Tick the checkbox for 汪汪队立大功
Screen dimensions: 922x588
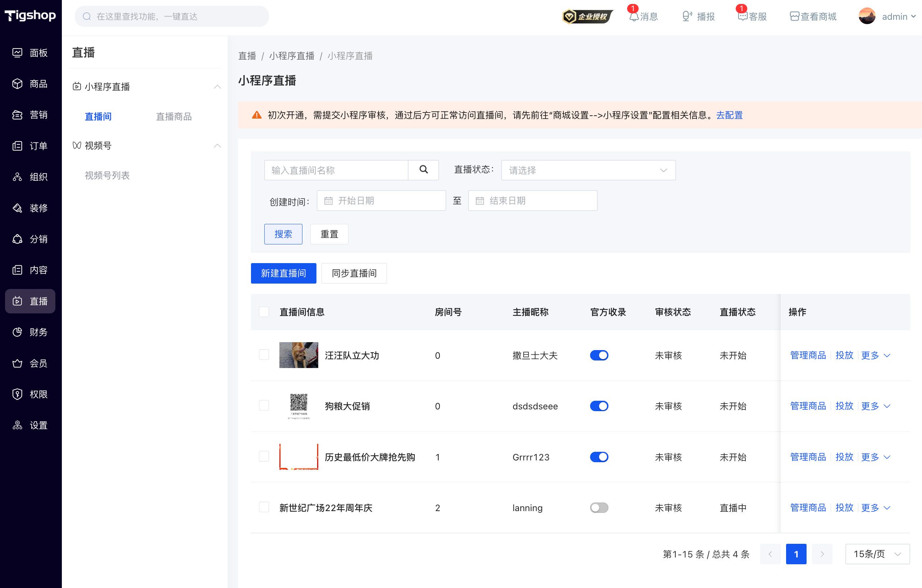[264, 355]
